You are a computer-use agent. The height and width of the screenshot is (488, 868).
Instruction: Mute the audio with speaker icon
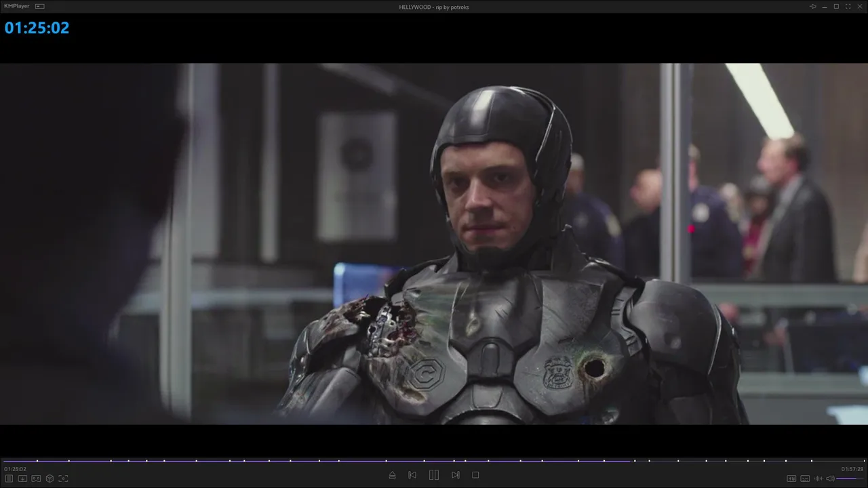click(x=830, y=479)
